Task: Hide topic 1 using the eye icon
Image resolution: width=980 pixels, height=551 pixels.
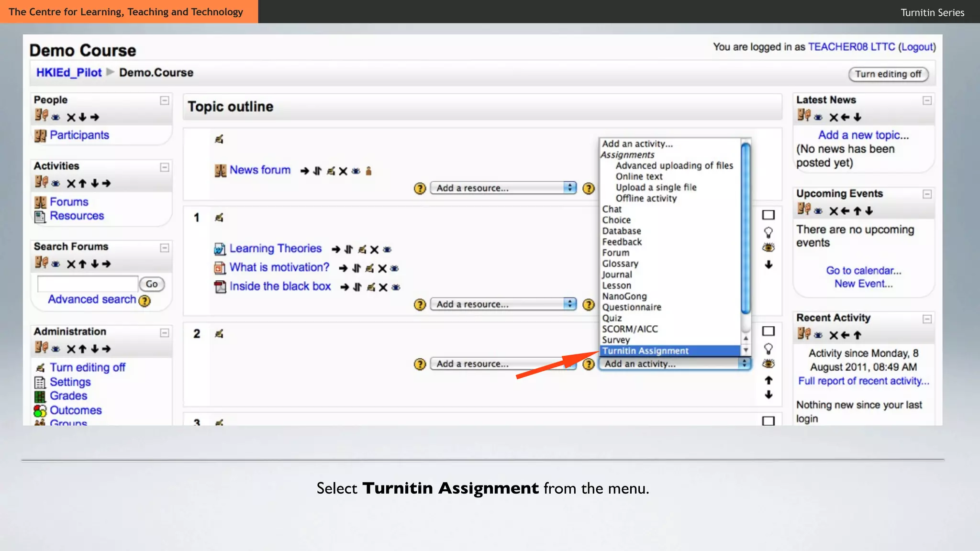Action: coord(768,247)
